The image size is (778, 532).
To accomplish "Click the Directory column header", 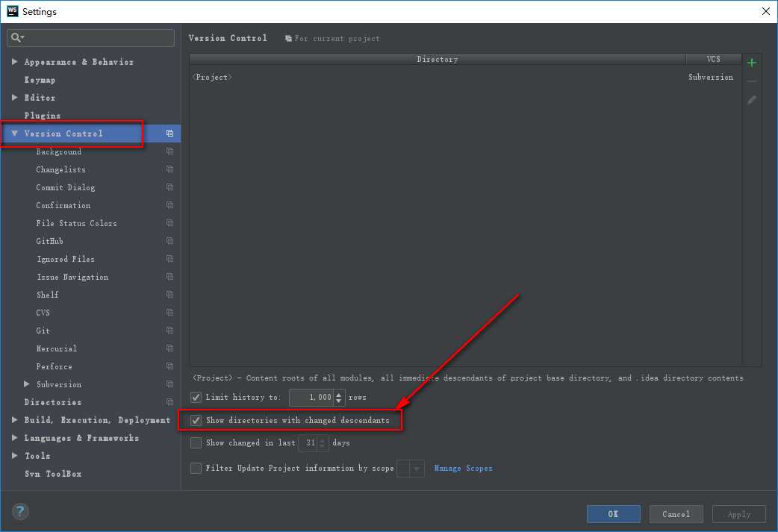I will [437, 59].
